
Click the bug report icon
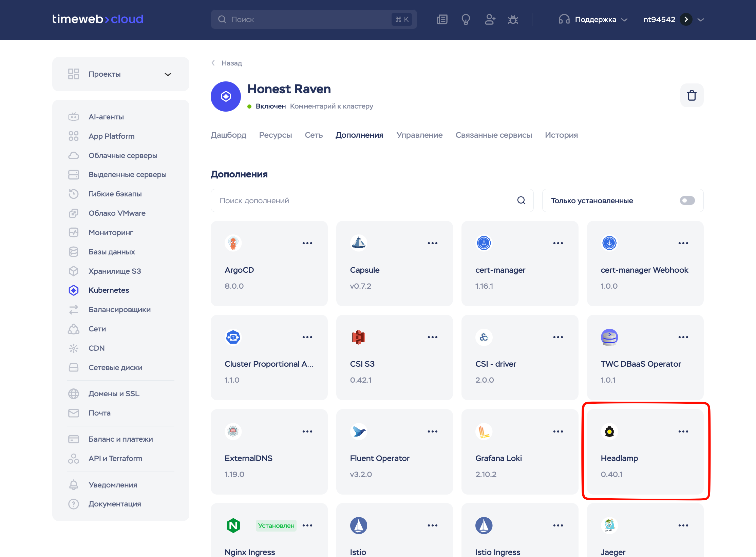pos(513,19)
